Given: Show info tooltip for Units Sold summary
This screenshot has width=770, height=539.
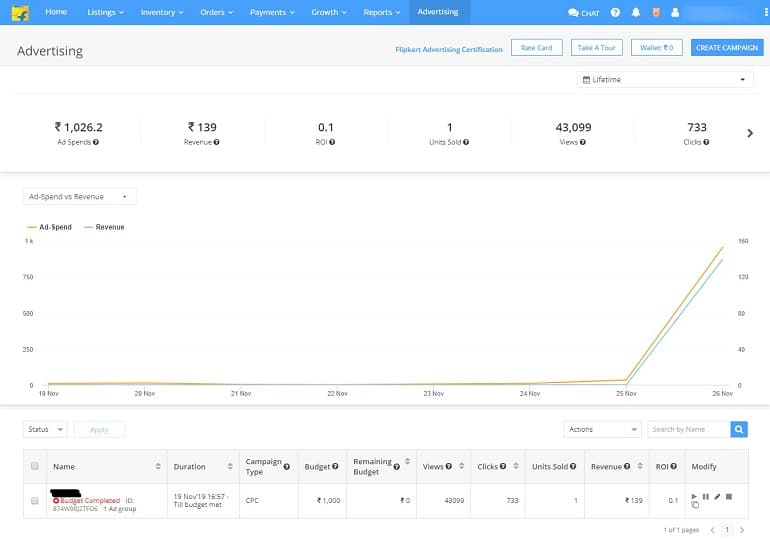Looking at the screenshot, I should click(466, 142).
